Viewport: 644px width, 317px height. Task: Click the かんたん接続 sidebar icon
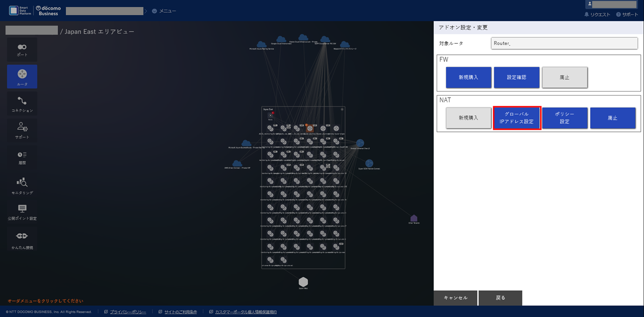click(x=22, y=239)
